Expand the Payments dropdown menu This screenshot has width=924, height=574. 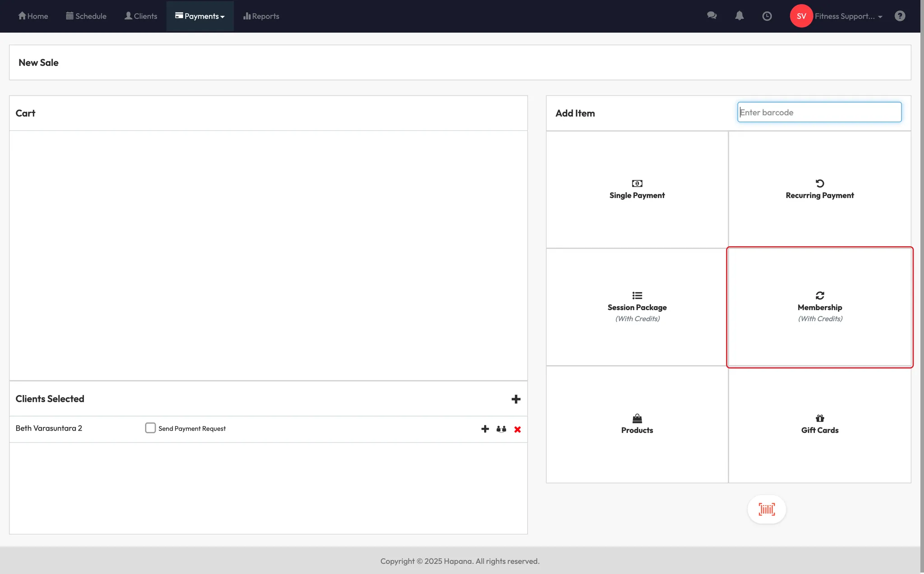coord(200,16)
